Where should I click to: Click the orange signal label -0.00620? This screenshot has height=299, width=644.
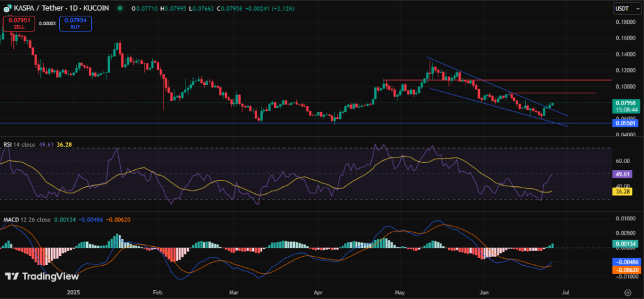pyautogui.click(x=626, y=269)
